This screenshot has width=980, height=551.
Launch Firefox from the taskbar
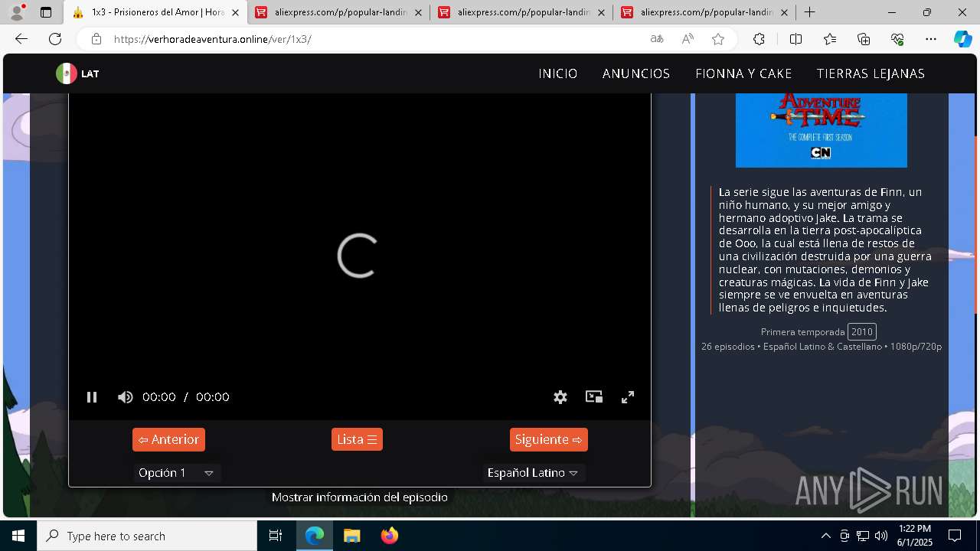(390, 536)
